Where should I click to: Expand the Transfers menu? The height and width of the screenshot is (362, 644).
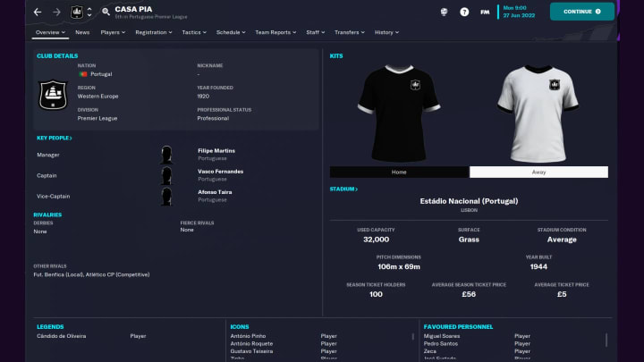coord(349,32)
